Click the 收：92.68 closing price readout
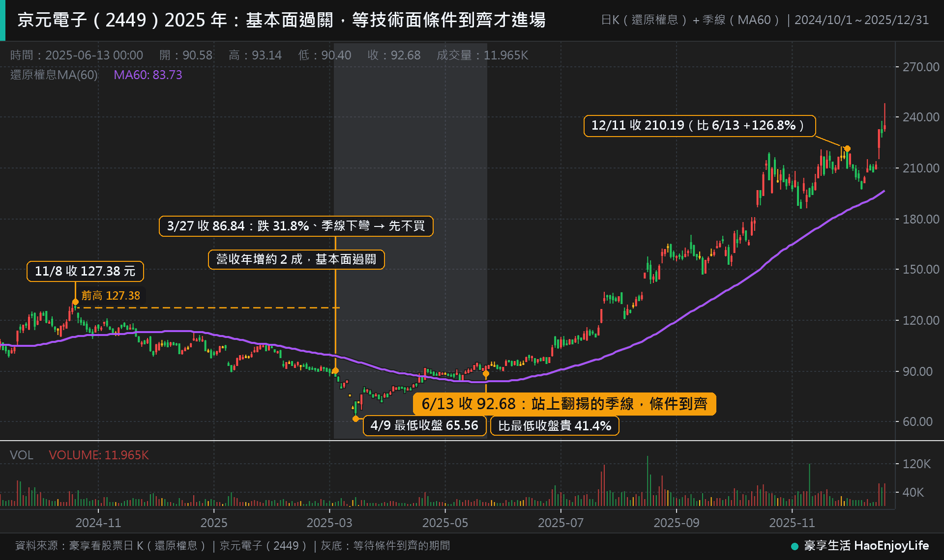The width and height of the screenshot is (944, 560). coord(394,55)
